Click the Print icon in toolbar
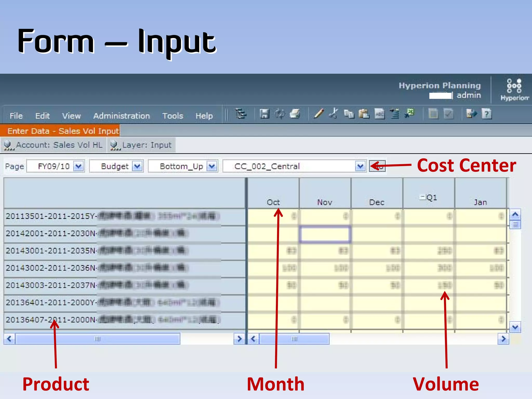The width and height of the screenshot is (532, 399). tap(295, 114)
